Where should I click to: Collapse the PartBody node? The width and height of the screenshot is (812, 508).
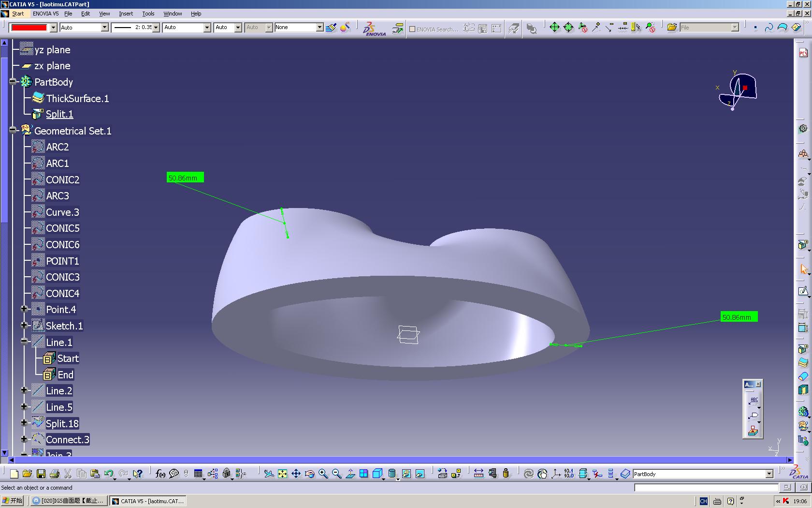click(13, 81)
